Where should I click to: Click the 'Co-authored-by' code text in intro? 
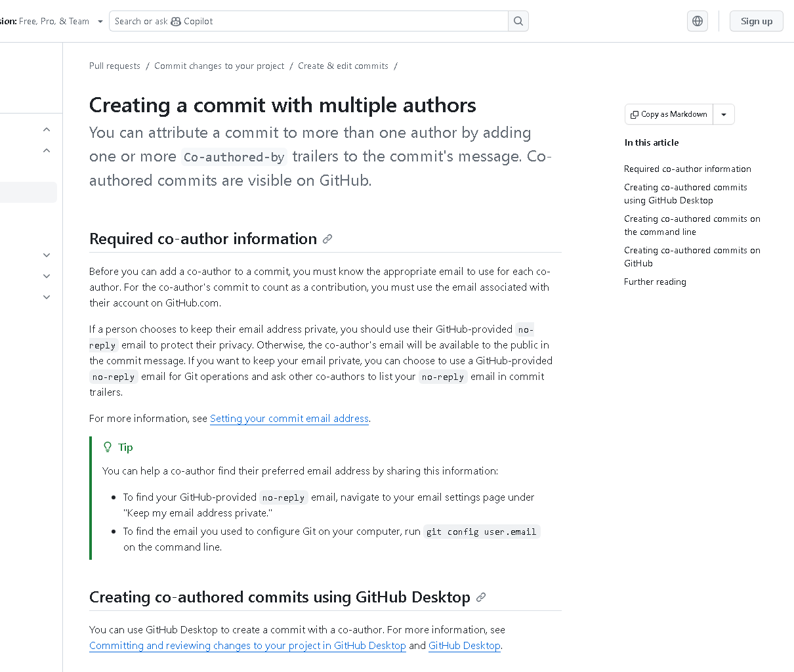click(234, 157)
